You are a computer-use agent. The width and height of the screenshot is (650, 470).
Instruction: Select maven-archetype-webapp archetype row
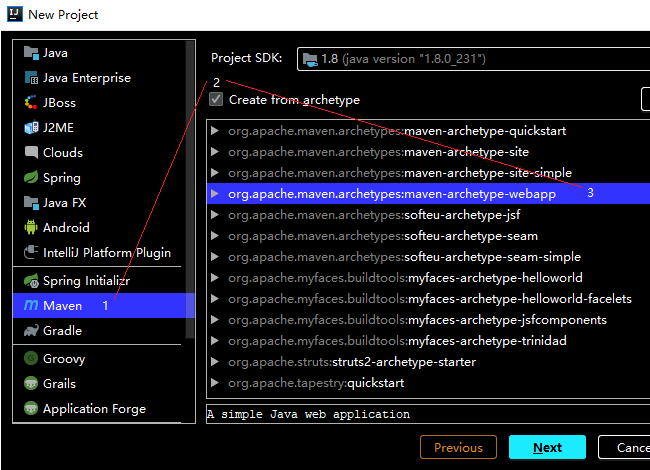[428, 194]
